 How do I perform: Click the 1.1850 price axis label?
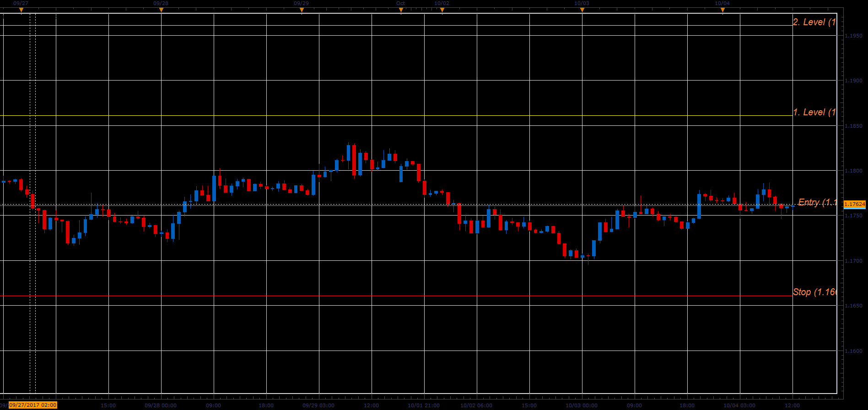click(x=853, y=126)
